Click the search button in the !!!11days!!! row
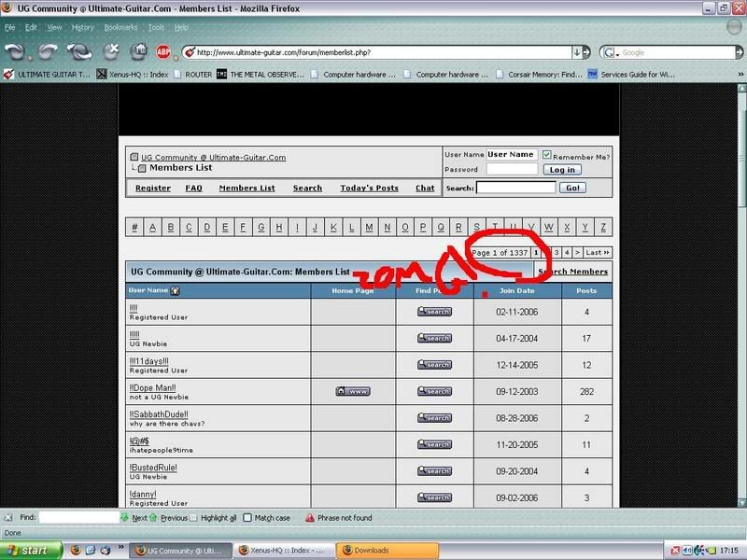The height and width of the screenshot is (560, 747). [434, 365]
